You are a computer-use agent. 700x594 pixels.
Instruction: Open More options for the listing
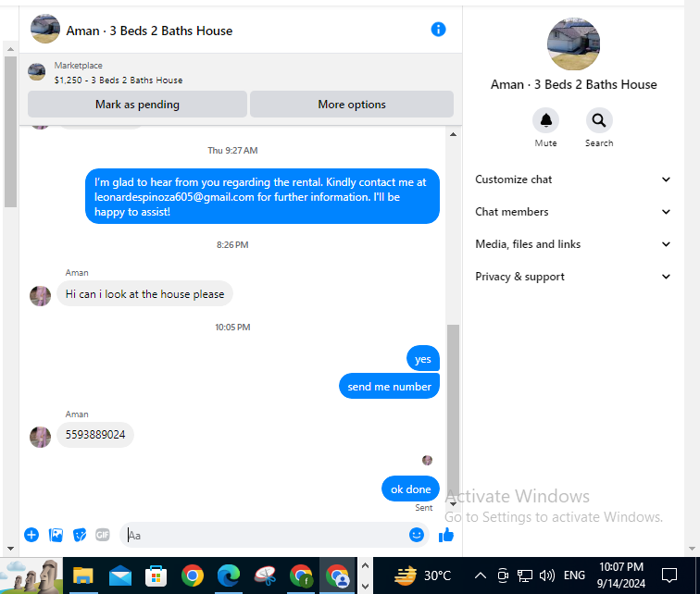(352, 105)
